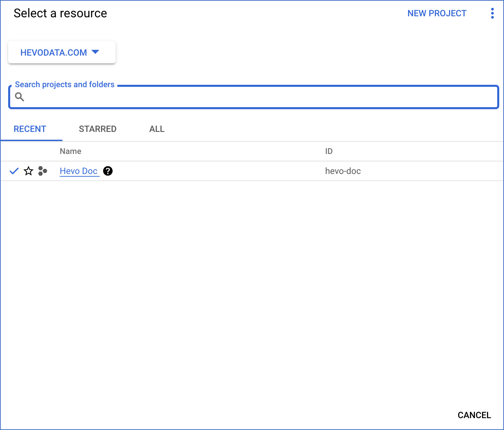The height and width of the screenshot is (430, 504).
Task: Open the three-dot more options menu
Action: pos(492,14)
